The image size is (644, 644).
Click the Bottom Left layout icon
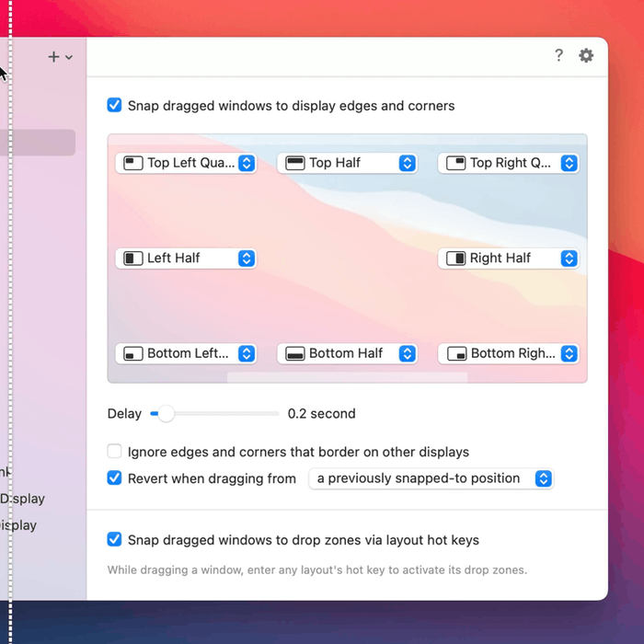[x=134, y=354]
